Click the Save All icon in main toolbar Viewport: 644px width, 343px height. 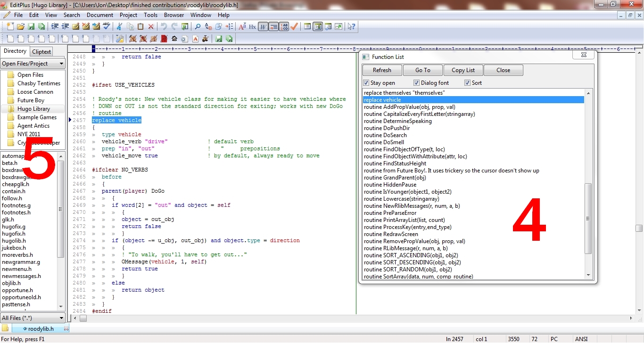click(x=41, y=26)
